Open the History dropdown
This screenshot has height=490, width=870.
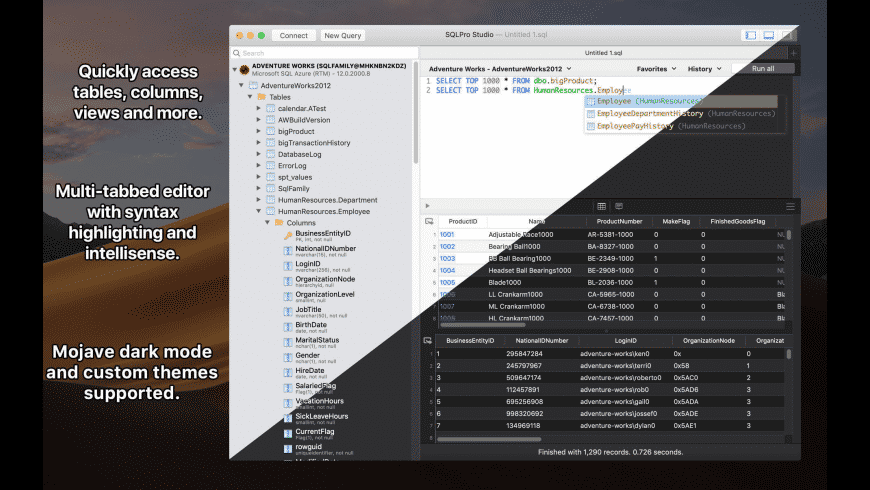705,69
